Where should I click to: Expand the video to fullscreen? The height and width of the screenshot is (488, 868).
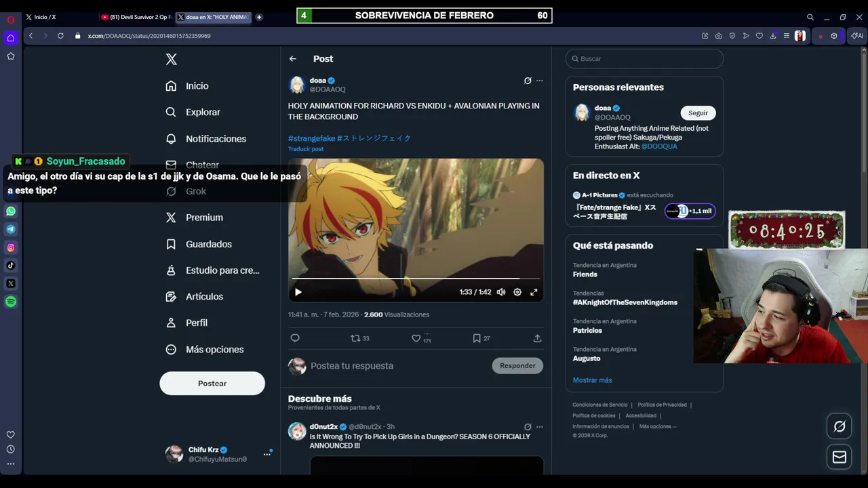tap(534, 292)
